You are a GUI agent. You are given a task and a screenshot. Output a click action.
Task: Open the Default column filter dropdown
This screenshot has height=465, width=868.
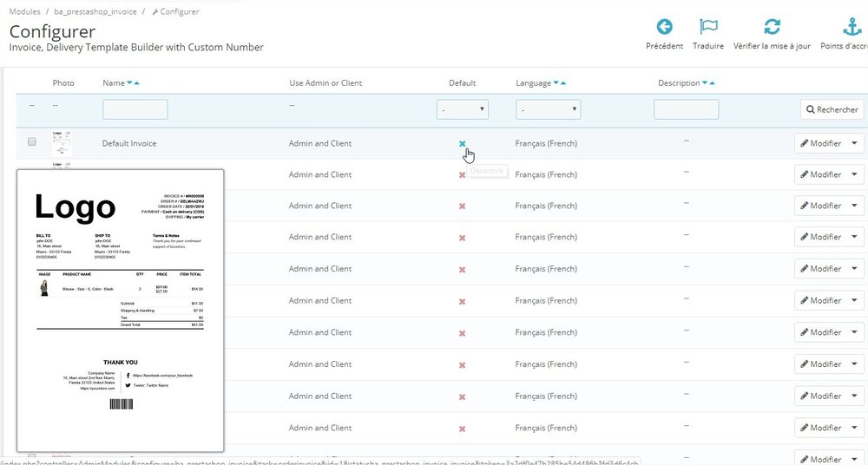(x=463, y=109)
